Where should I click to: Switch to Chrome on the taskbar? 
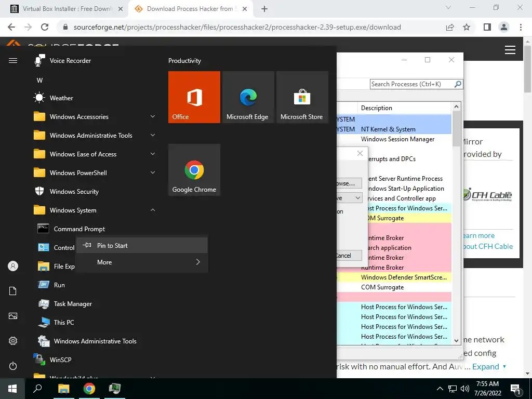89,389
